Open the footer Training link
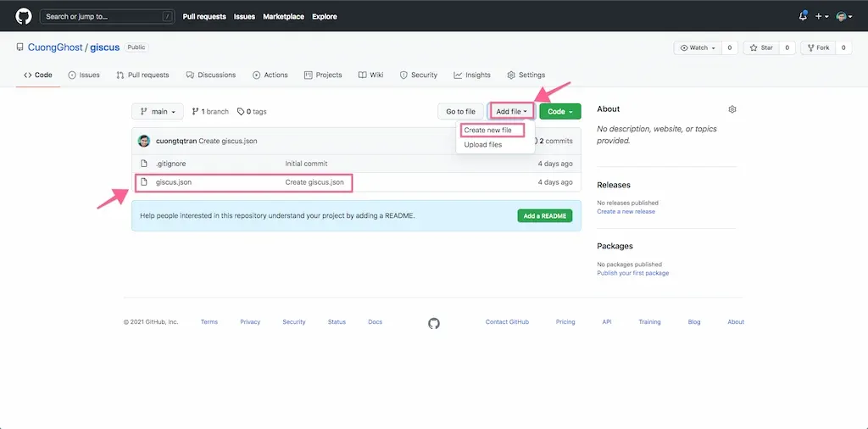The height and width of the screenshot is (429, 868). [649, 322]
